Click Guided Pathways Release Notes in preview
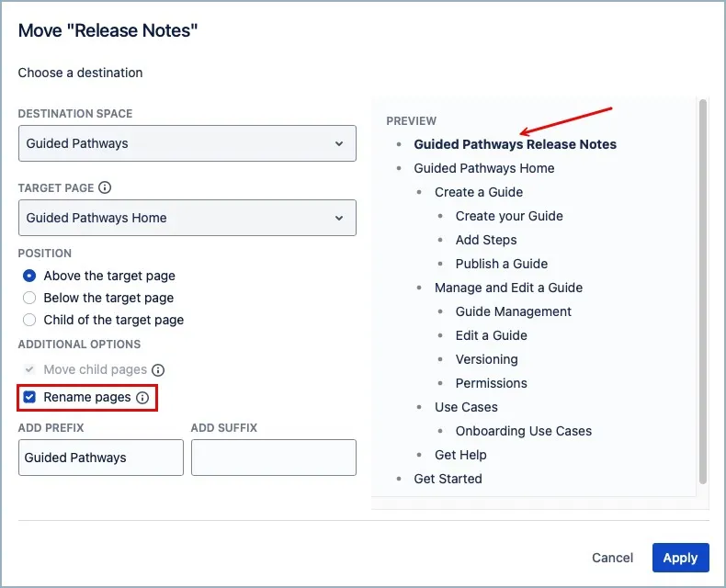Viewport: 726px width, 588px height. pos(515,144)
